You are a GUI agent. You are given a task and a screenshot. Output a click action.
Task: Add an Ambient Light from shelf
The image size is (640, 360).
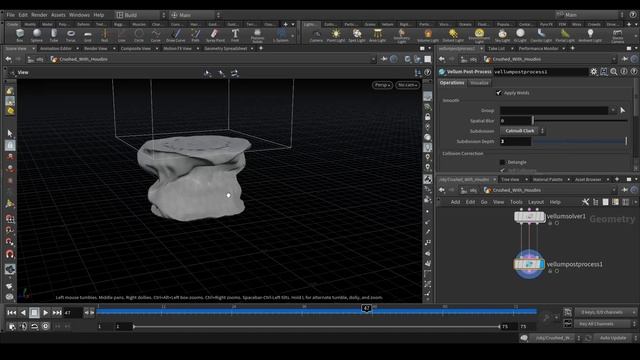[x=590, y=35]
